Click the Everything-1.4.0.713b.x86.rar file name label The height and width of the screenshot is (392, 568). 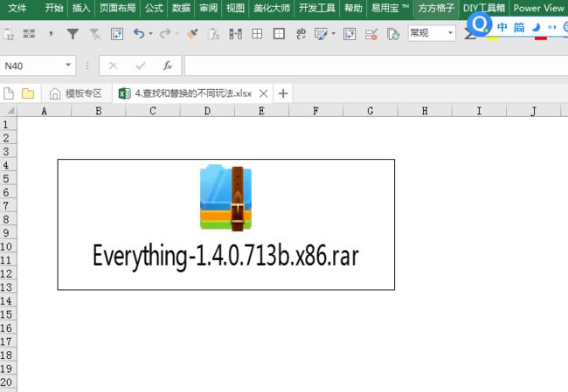point(225,256)
